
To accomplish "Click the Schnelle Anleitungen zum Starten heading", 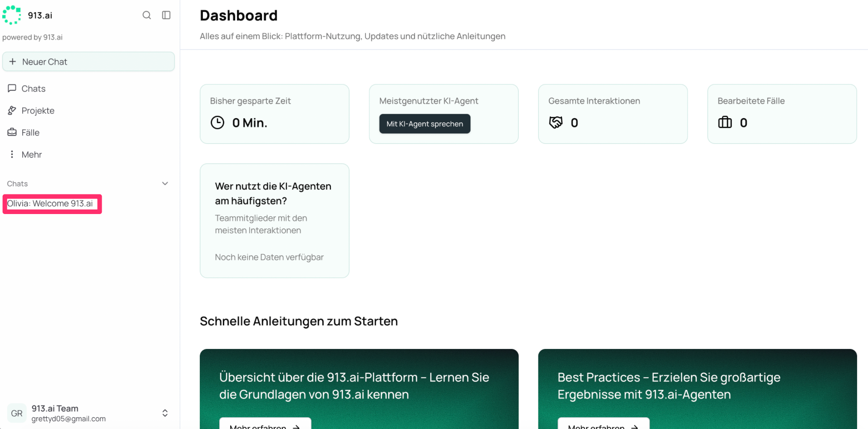I will coord(299,321).
